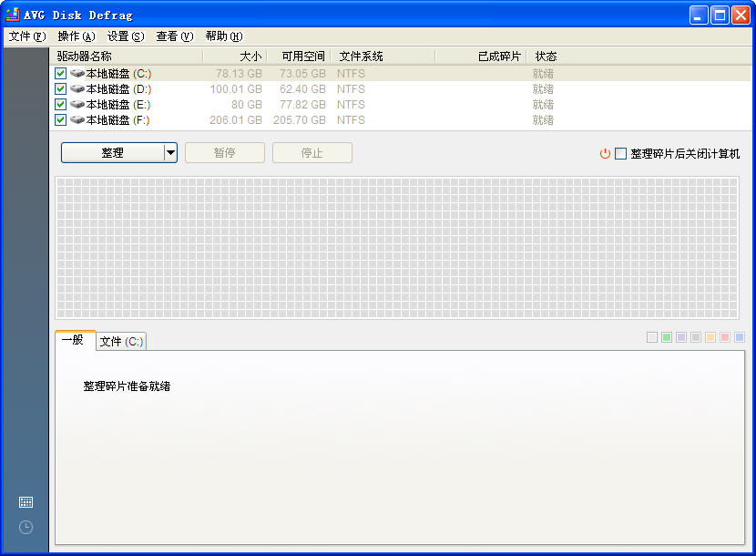Image resolution: width=756 pixels, height=556 pixels.
Task: Sort by the 可用空间 column header
Action: pyautogui.click(x=299, y=57)
